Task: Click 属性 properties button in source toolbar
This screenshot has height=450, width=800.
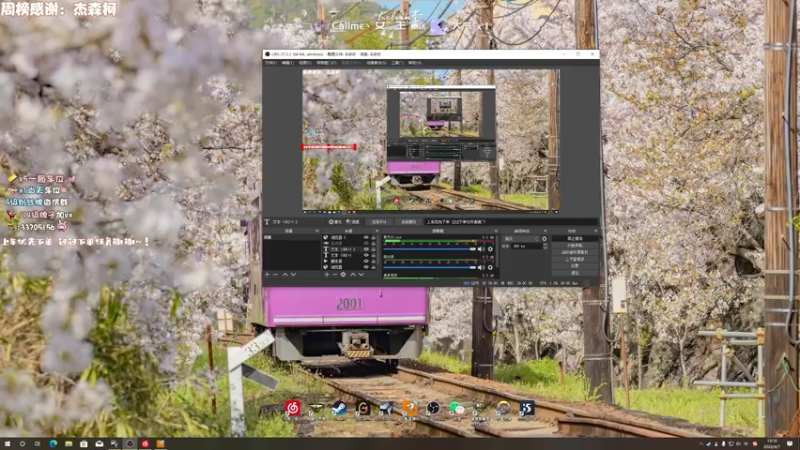Action: 335,221
